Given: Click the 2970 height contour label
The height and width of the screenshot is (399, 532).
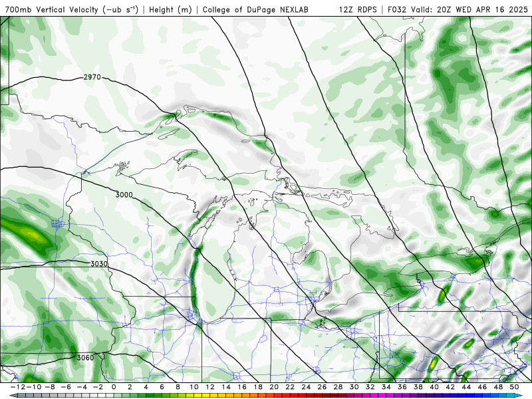Looking at the screenshot, I should (92, 77).
